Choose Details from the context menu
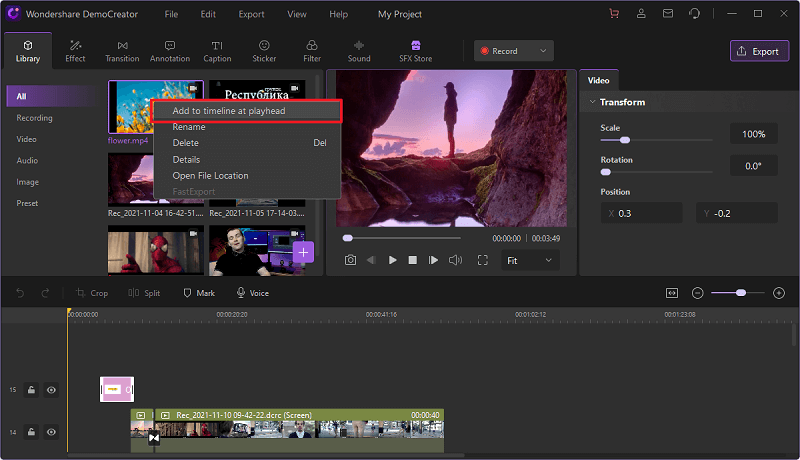This screenshot has width=800, height=460. pos(247,160)
